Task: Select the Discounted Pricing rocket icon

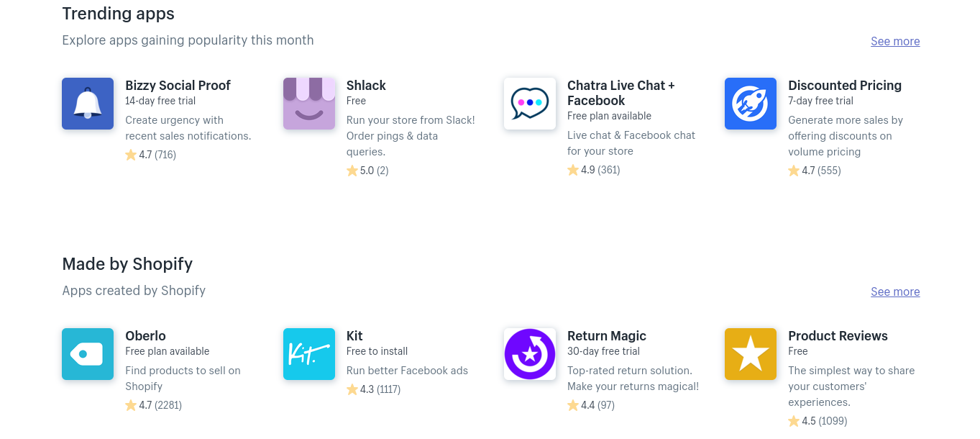Action: pyautogui.click(x=751, y=104)
